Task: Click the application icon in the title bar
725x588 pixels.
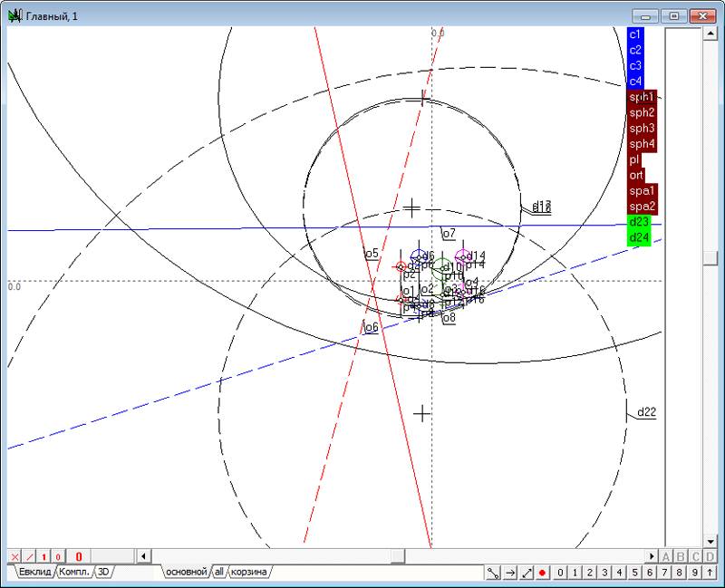Action: (15, 16)
